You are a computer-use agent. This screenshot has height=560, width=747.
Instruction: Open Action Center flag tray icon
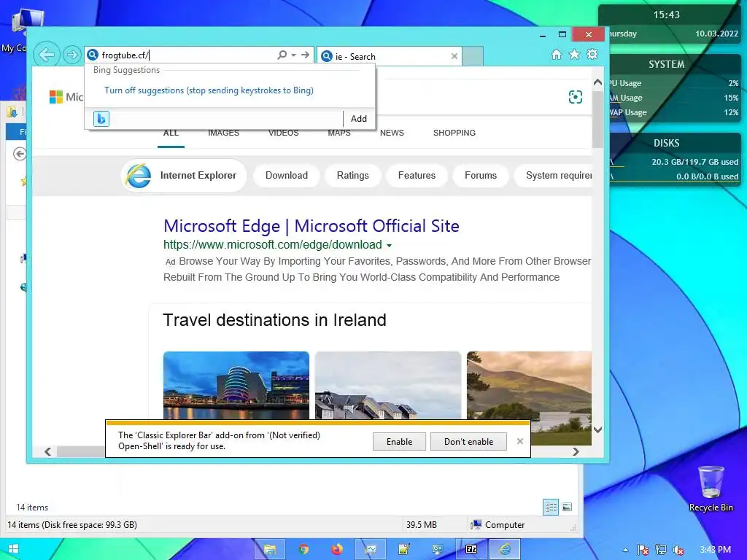point(643,550)
